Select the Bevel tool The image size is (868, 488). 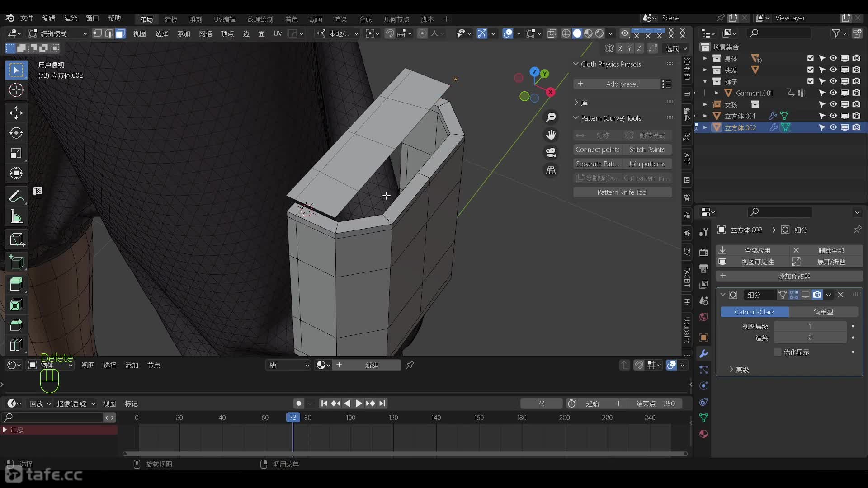click(x=16, y=324)
